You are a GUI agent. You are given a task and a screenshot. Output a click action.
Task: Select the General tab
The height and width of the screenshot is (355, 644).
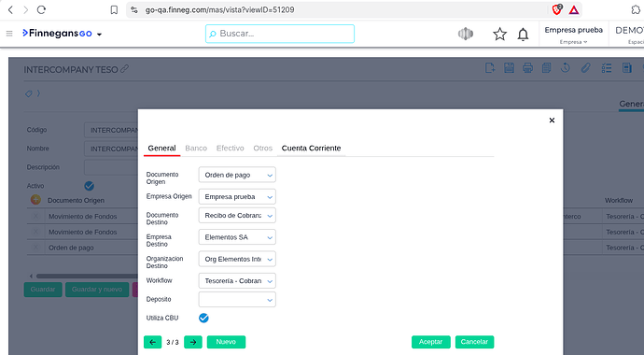click(161, 148)
